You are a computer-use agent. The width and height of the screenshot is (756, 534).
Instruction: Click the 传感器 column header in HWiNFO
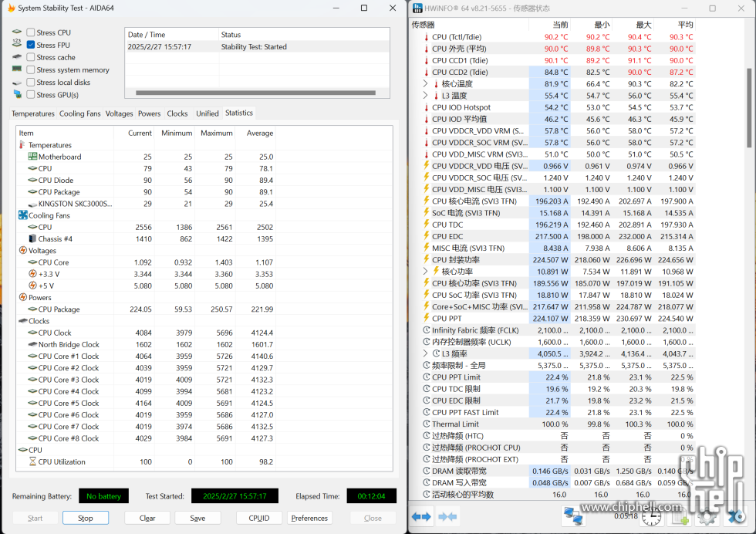pos(469,25)
